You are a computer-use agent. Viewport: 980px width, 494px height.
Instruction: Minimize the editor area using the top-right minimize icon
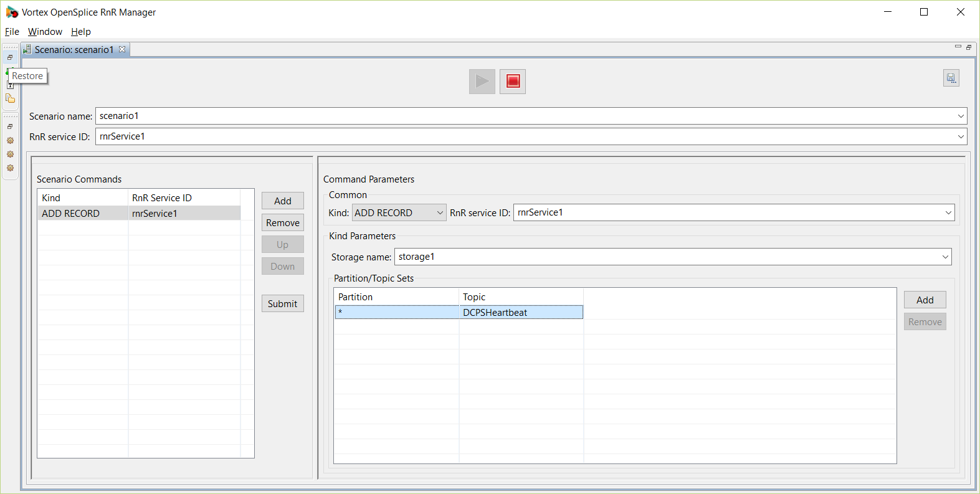click(x=958, y=47)
